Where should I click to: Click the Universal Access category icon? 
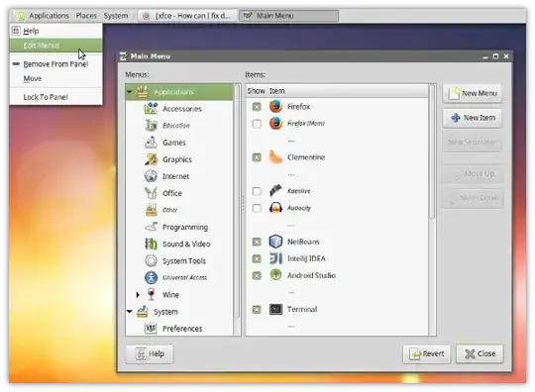(x=151, y=277)
